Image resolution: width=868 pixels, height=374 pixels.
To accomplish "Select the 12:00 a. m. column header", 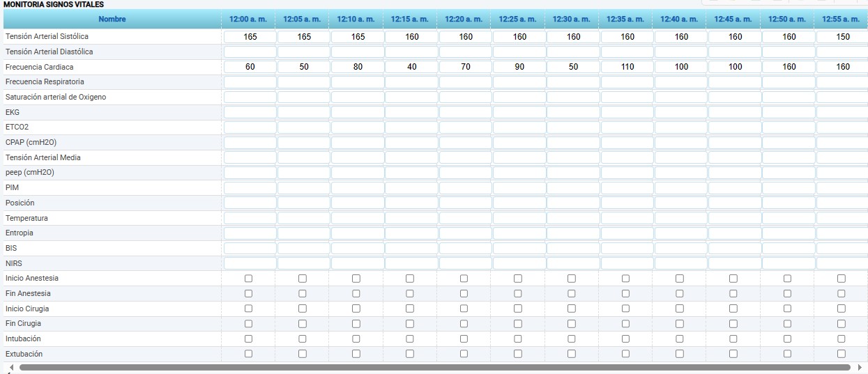I will click(x=249, y=19).
